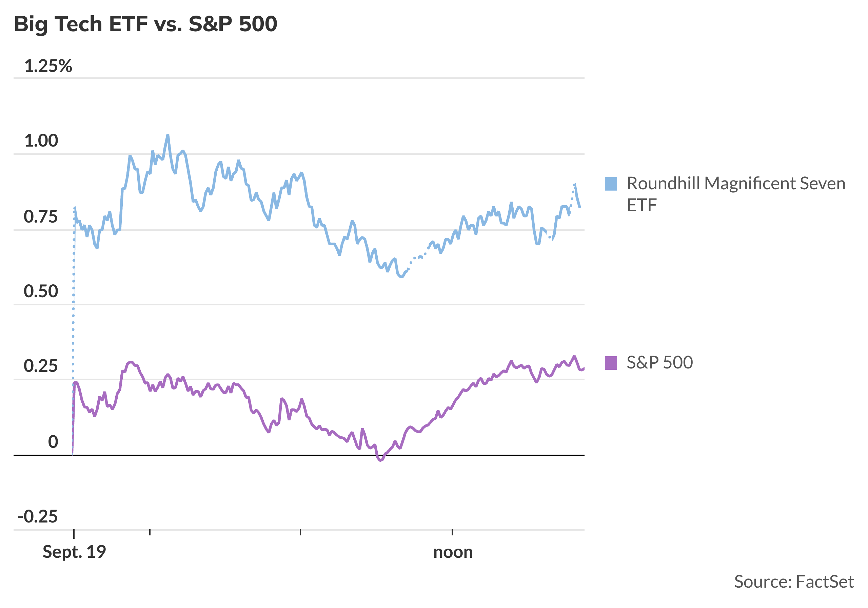This screenshot has width=868, height=608.
Task: Open the Source: FactSet credit
Action: 793,582
